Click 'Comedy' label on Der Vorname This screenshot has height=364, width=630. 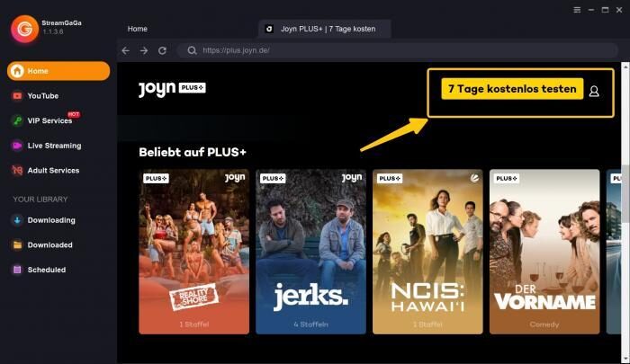(544, 324)
